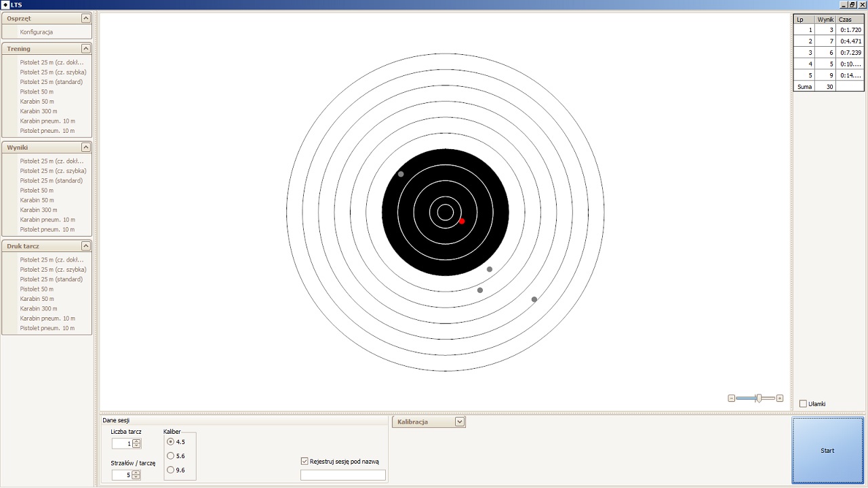The height and width of the screenshot is (488, 868).
Task: Enable the Ułamki checkbox
Action: tap(803, 404)
